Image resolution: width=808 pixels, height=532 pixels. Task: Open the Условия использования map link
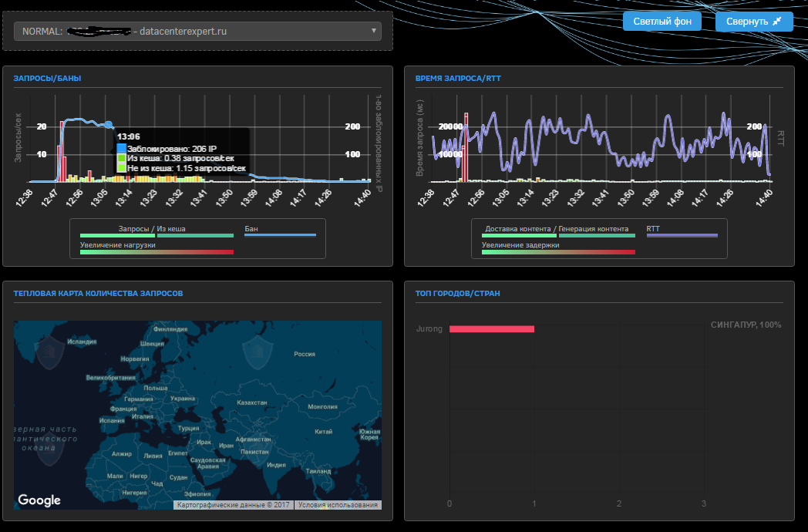pyautogui.click(x=338, y=505)
